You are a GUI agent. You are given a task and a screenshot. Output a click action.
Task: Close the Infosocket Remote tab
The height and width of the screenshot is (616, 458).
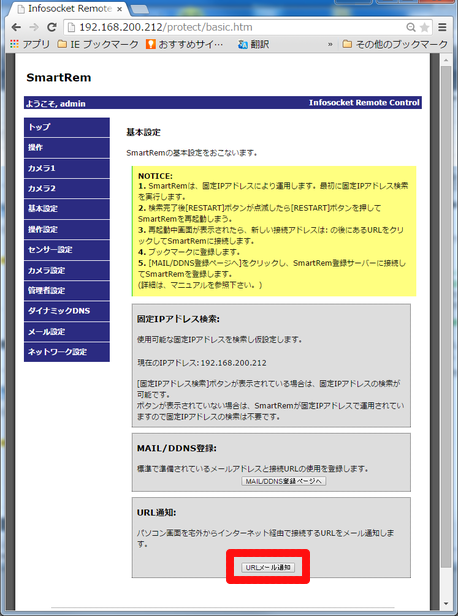tap(120, 9)
